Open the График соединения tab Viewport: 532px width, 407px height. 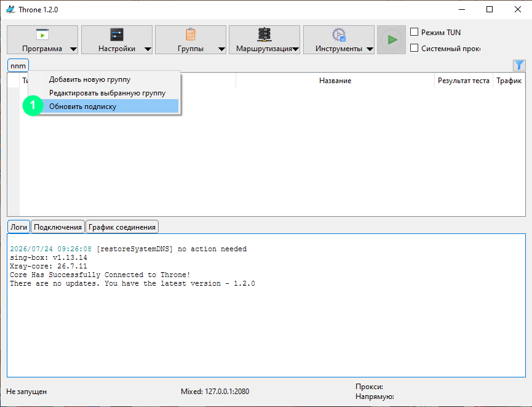122,227
